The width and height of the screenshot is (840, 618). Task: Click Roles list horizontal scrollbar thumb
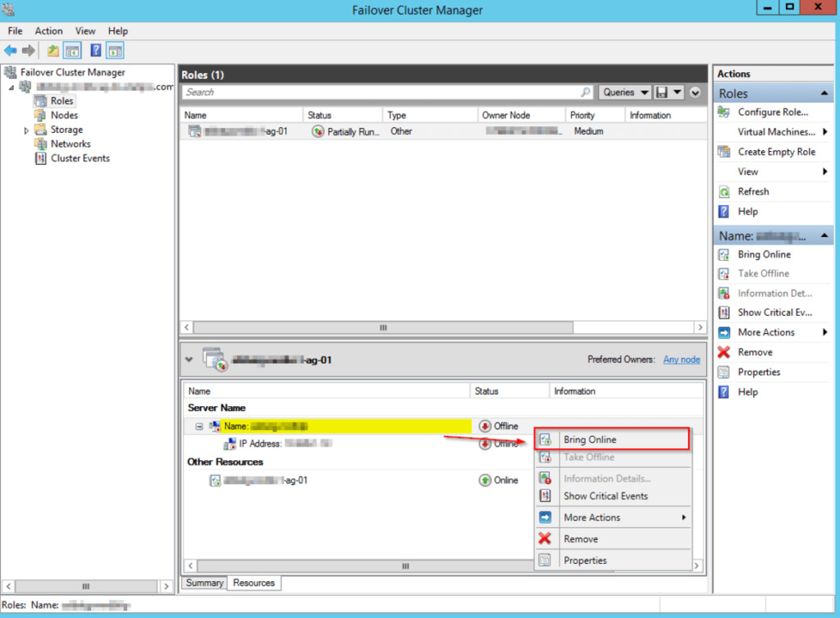click(x=383, y=327)
